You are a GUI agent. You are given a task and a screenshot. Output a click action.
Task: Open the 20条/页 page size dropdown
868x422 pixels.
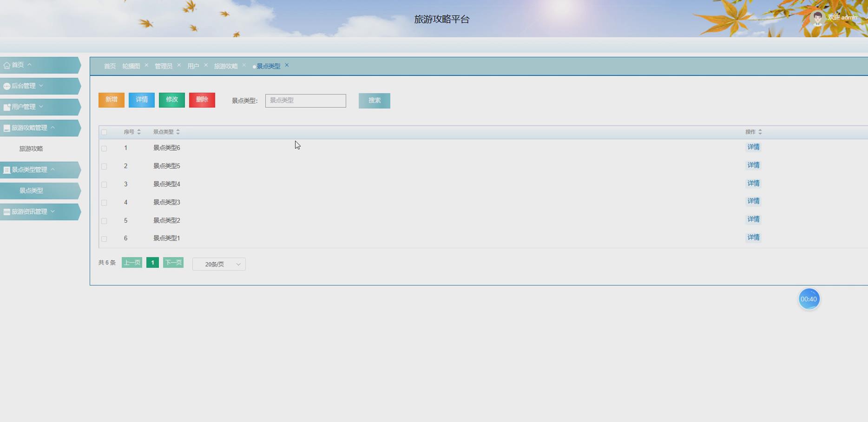point(218,264)
